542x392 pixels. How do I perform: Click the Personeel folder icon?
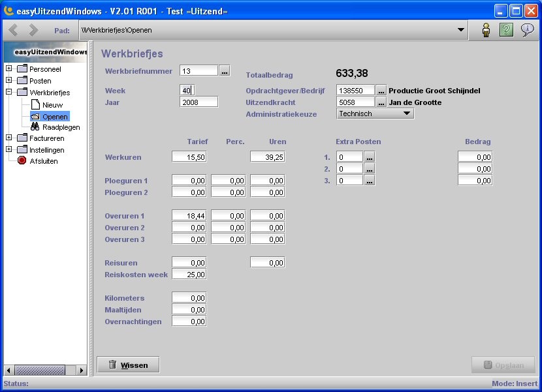[22, 68]
